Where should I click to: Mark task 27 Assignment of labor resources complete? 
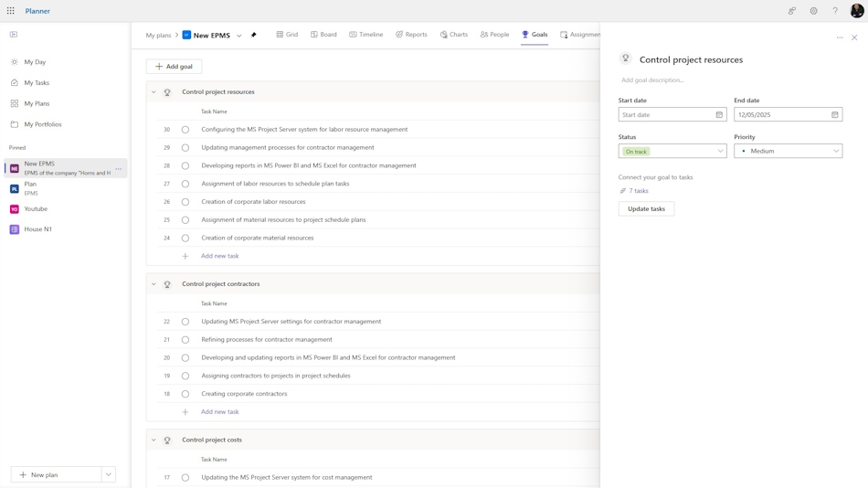(x=185, y=184)
